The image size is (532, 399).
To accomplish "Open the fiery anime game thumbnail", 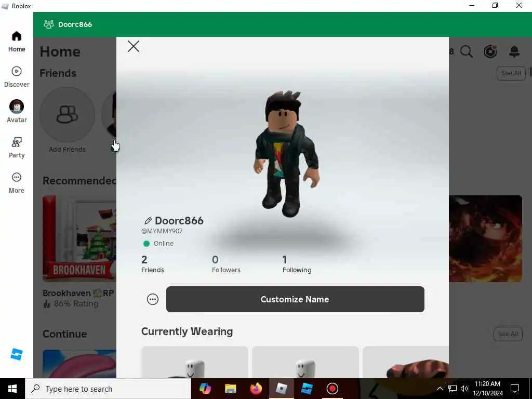I will point(486,238).
